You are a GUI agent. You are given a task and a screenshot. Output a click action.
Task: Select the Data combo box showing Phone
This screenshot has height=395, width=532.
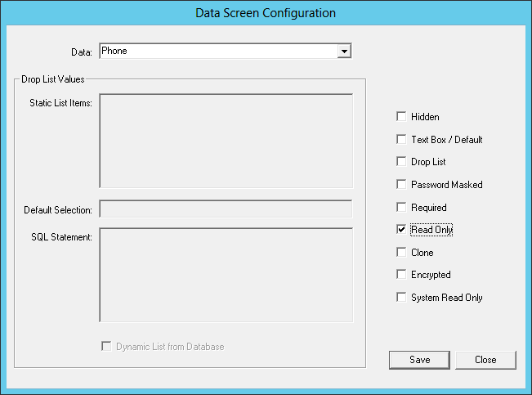pos(226,51)
